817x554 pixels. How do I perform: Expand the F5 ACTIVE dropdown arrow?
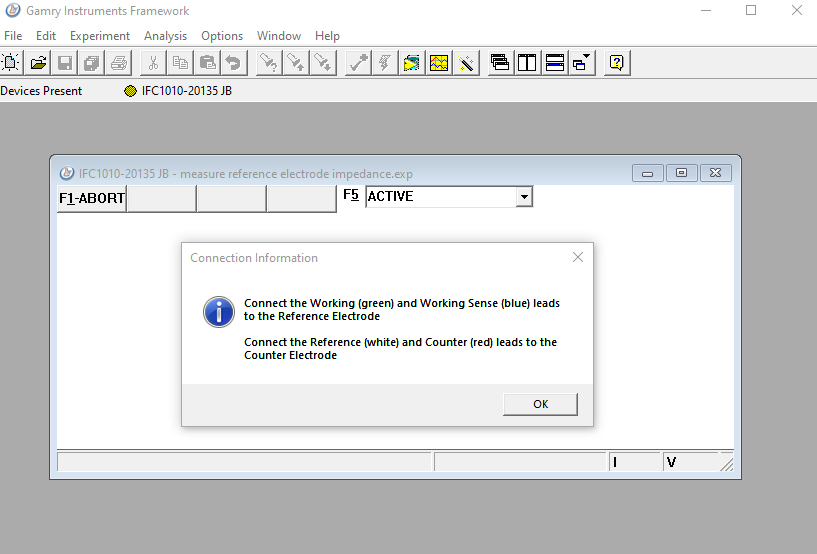point(524,197)
